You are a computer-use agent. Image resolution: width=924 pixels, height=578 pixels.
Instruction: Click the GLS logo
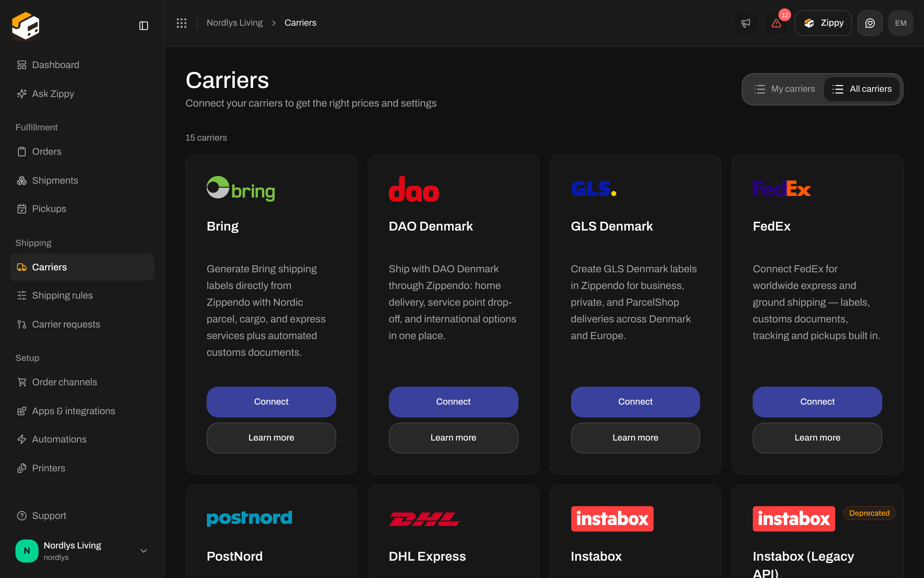click(594, 188)
